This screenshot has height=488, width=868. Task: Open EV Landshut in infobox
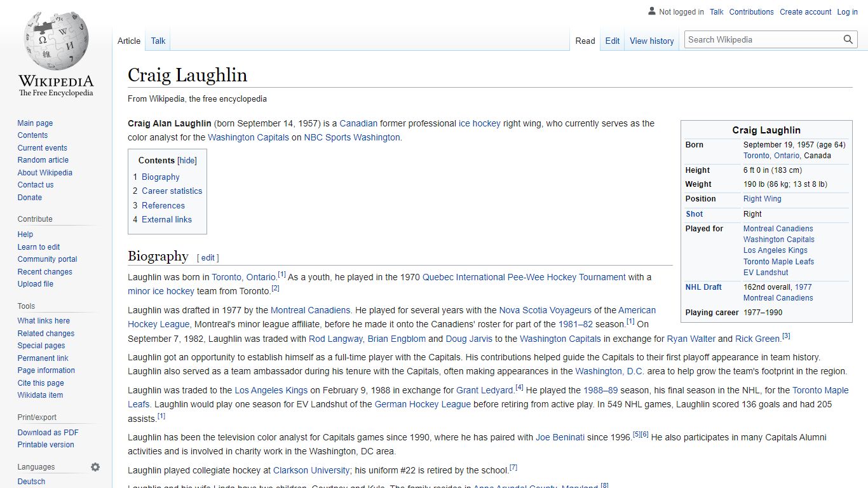[x=766, y=273]
